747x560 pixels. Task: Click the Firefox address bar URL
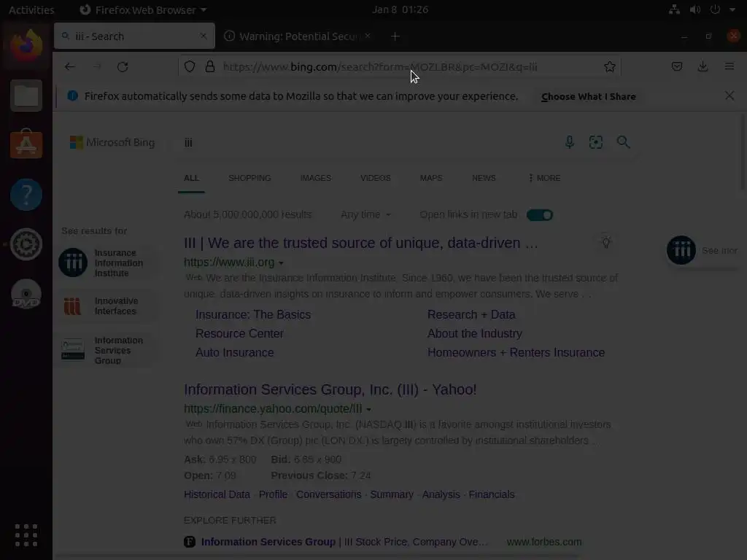(x=380, y=66)
